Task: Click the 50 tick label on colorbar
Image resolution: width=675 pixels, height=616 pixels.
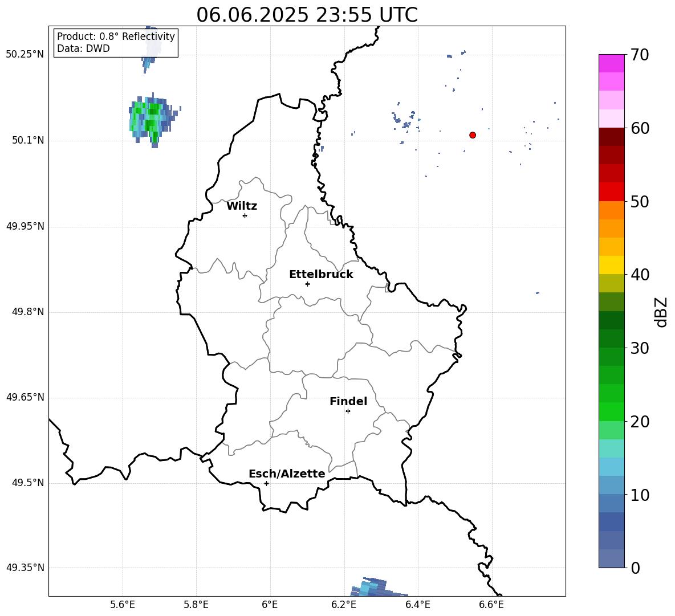Action: [x=639, y=202]
